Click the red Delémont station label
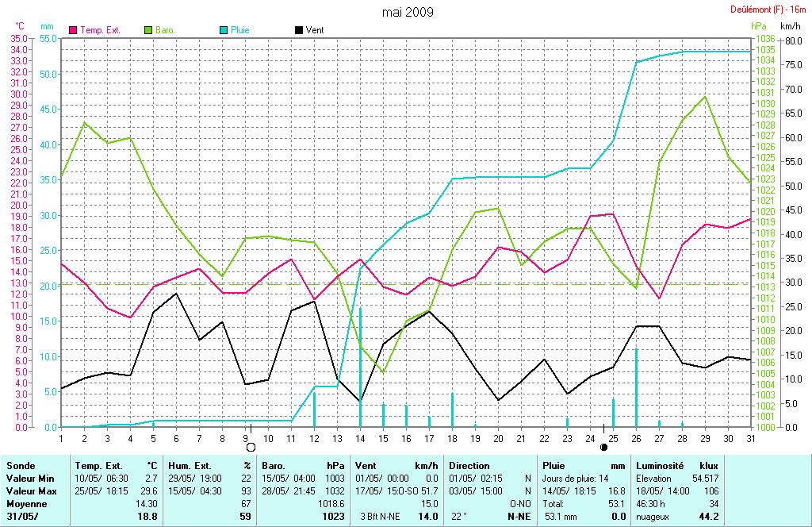Image resolution: width=812 pixels, height=527 pixels. pos(768,10)
